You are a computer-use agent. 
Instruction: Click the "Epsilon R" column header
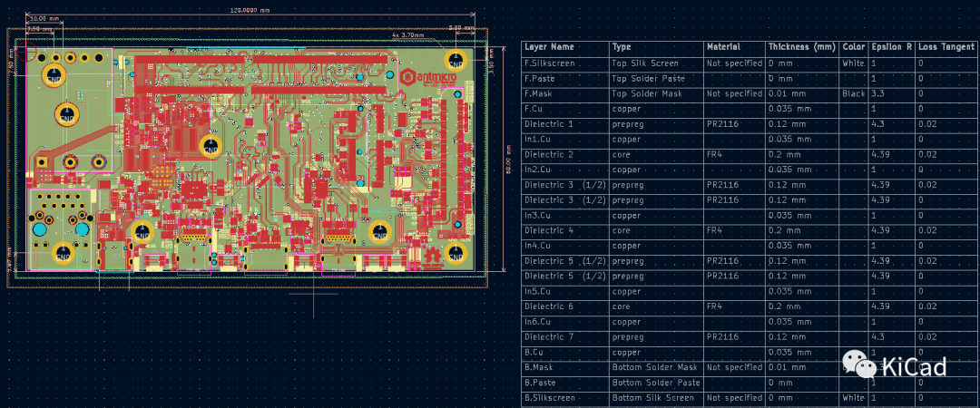(892, 47)
